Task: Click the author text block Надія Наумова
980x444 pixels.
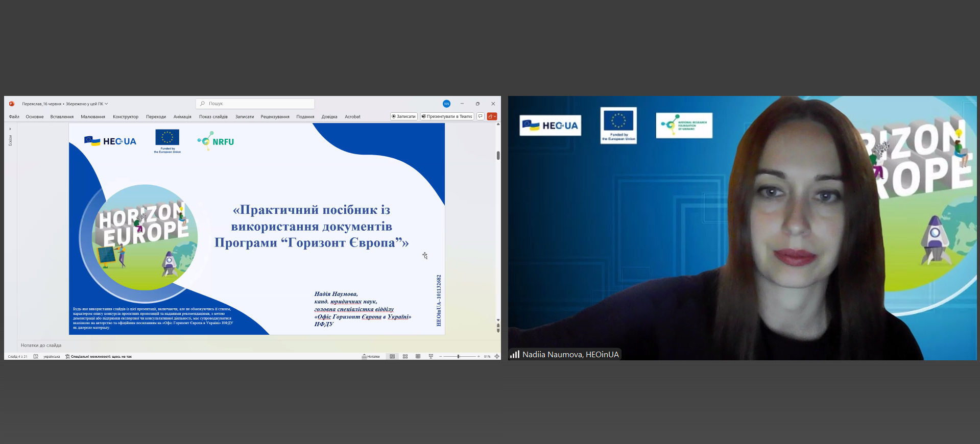Action: [363, 309]
